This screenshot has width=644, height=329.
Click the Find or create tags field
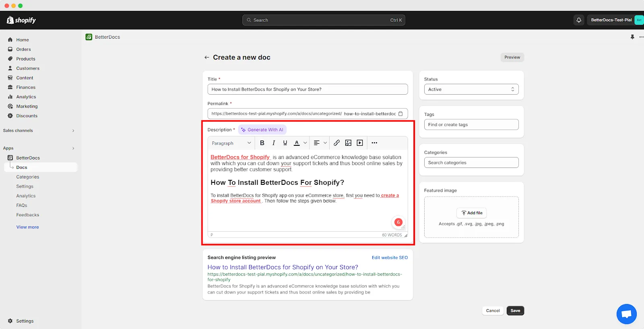[x=471, y=125]
